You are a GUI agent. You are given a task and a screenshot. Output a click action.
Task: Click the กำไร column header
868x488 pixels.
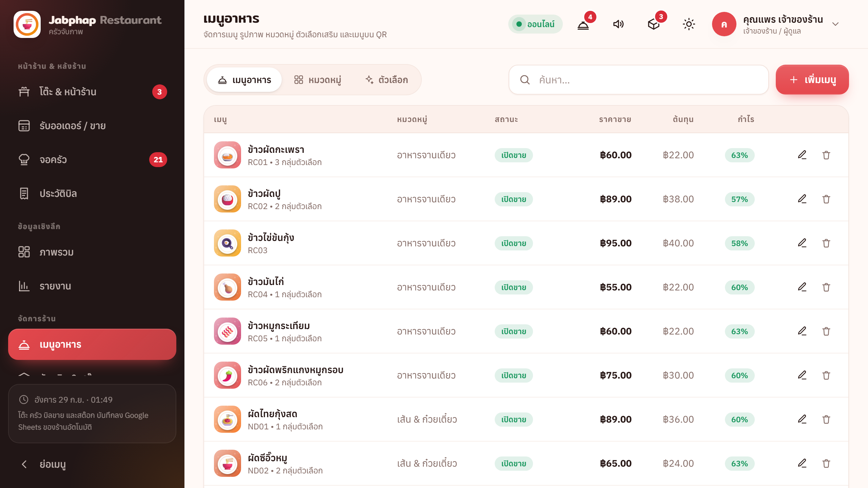[746, 119]
